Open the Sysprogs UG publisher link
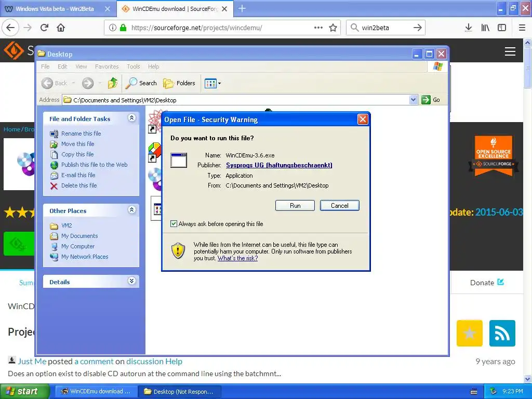This screenshot has height=399, width=532. 279,165
